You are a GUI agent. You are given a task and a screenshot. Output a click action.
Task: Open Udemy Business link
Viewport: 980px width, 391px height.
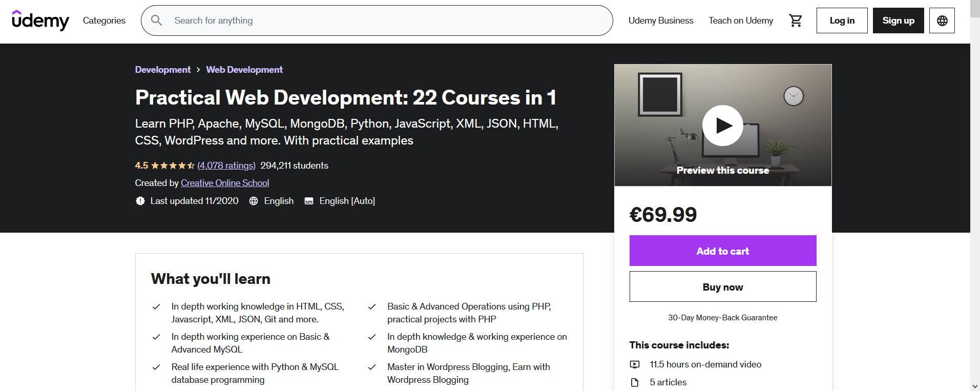point(661,20)
